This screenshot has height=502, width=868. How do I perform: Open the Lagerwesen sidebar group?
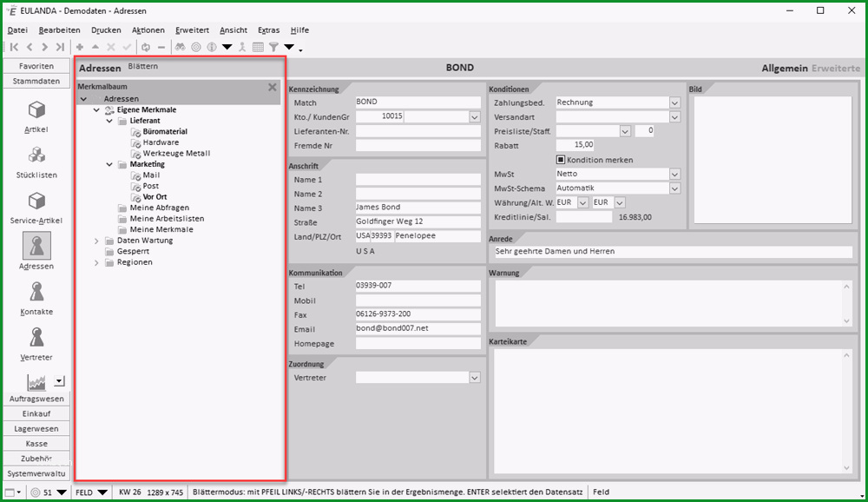coord(36,428)
